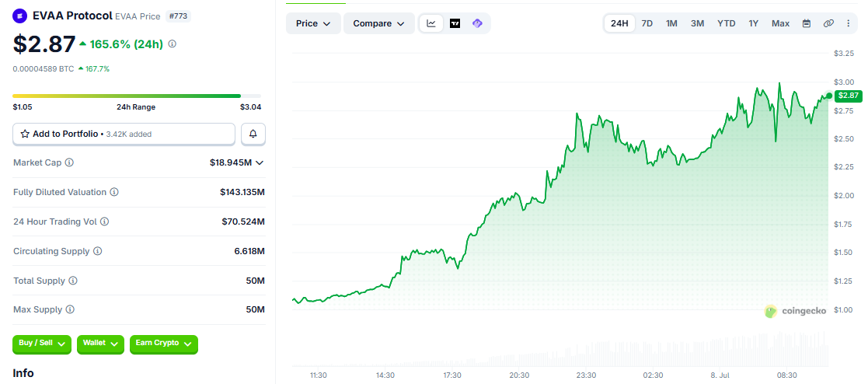Viewport: 868px width, 384px height.
Task: Click the #773 rank badge
Action: click(178, 16)
